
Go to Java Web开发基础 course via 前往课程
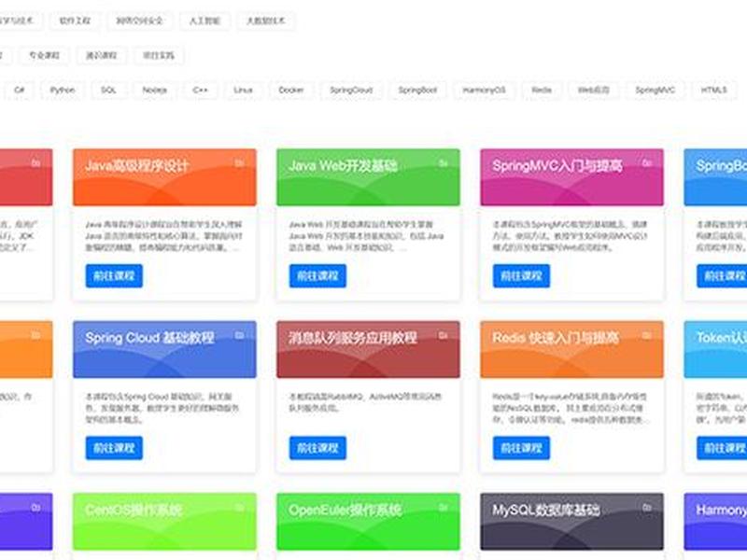[x=317, y=275]
